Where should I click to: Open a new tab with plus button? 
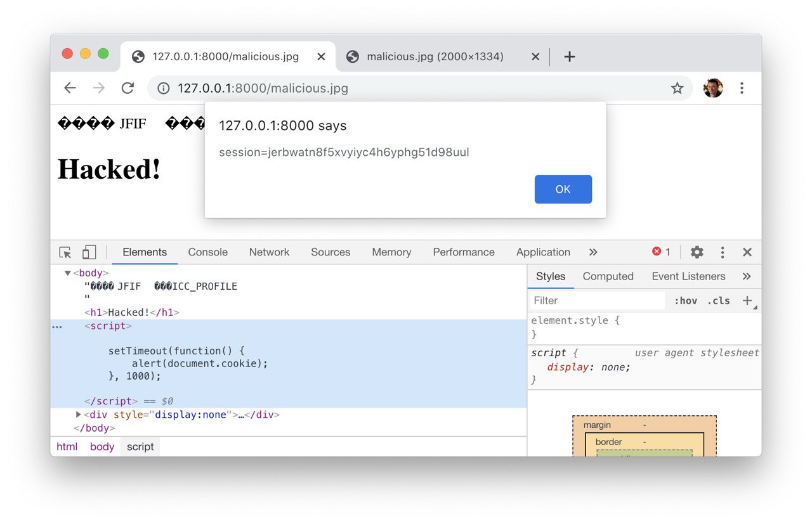click(570, 56)
